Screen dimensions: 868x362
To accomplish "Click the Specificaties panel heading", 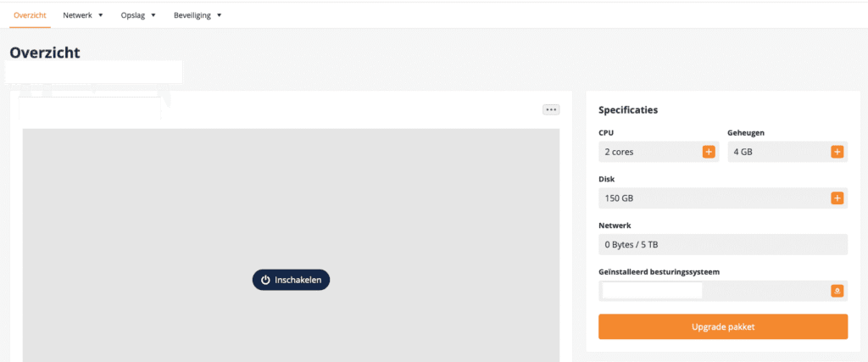I will pyautogui.click(x=628, y=110).
